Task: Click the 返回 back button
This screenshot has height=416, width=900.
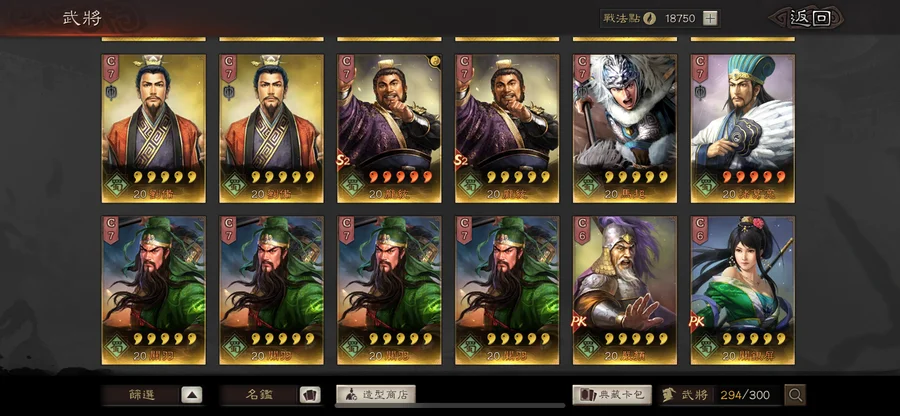Action: tap(808, 18)
